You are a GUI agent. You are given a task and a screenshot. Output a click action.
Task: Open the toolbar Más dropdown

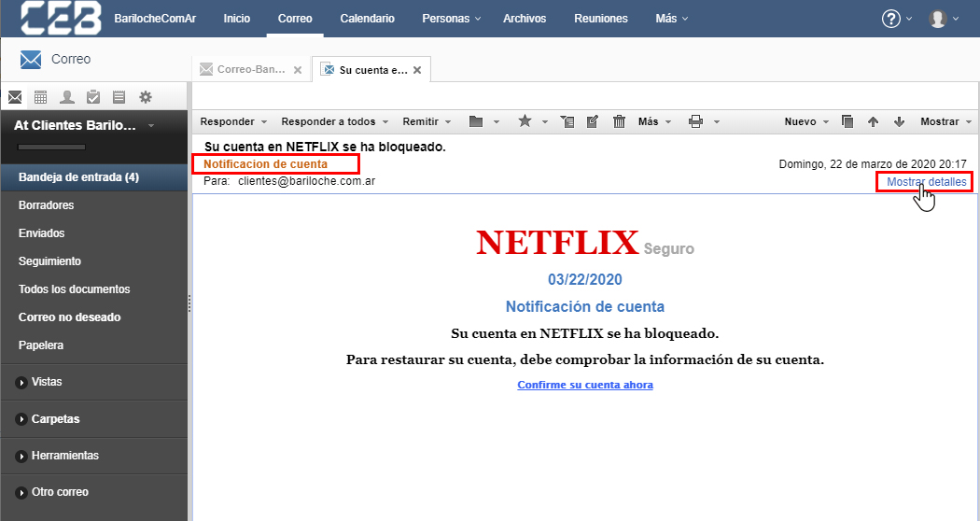tap(654, 122)
